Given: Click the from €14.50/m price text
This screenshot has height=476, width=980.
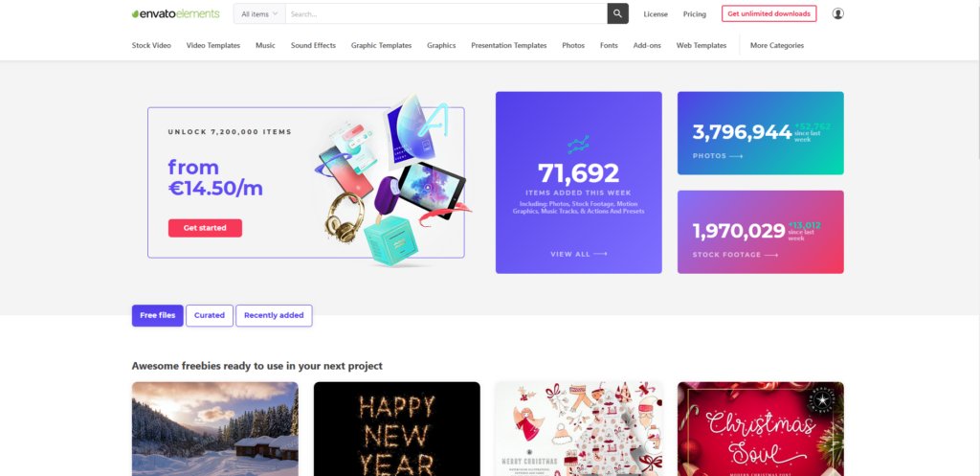Looking at the screenshot, I should click(x=215, y=177).
